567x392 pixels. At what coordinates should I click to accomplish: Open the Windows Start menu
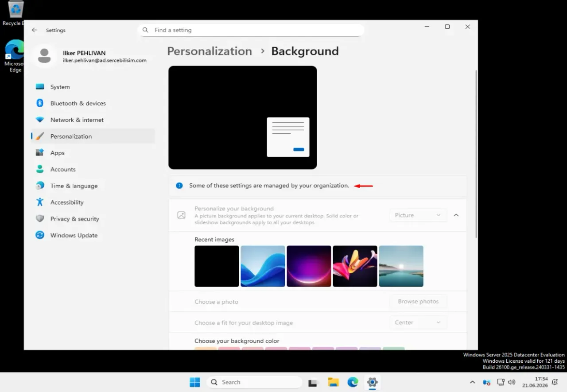(194, 382)
